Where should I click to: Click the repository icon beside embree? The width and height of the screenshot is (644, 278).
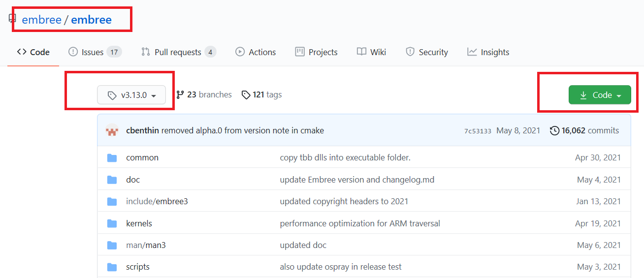pyautogui.click(x=12, y=19)
